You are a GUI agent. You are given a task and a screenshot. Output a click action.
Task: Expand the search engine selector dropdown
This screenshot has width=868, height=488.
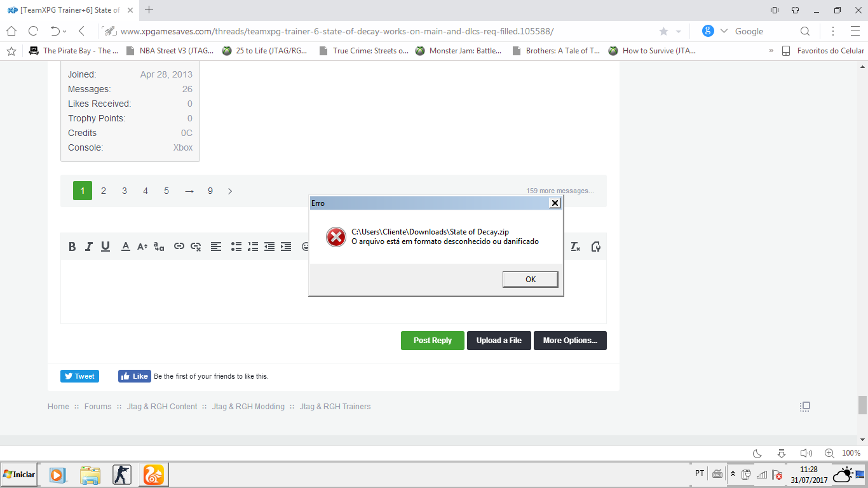tap(724, 31)
